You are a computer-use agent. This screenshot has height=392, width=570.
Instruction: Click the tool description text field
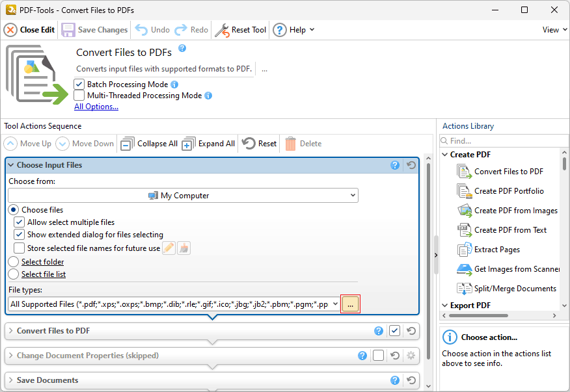click(x=165, y=69)
